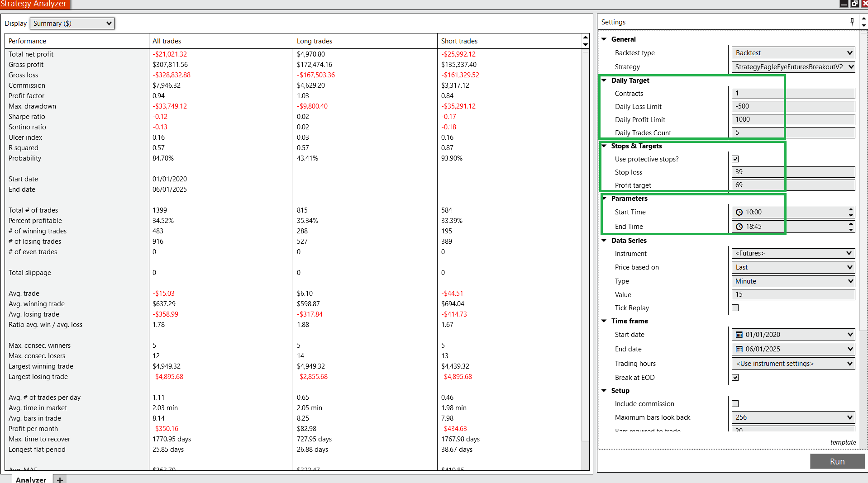This screenshot has height=483, width=868.
Task: Click the template link
Action: pos(843,442)
